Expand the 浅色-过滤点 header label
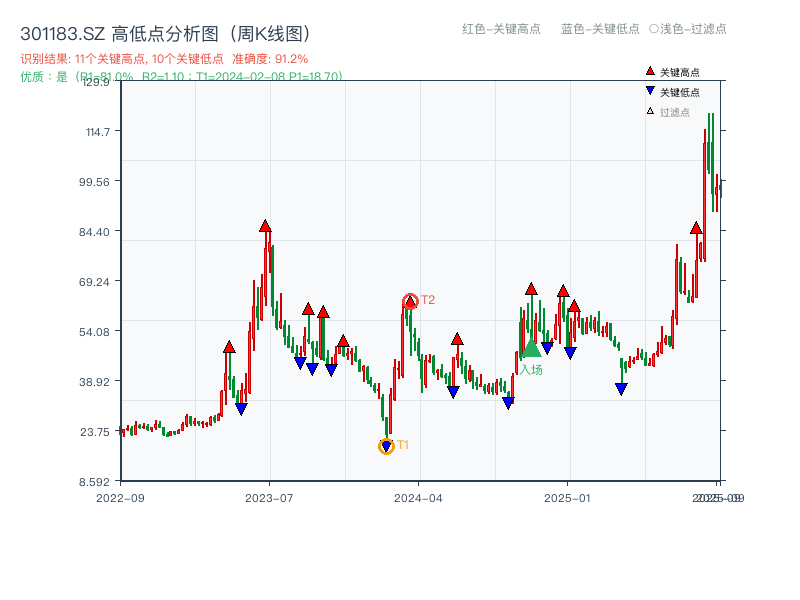The width and height of the screenshot is (800, 600). click(x=690, y=30)
